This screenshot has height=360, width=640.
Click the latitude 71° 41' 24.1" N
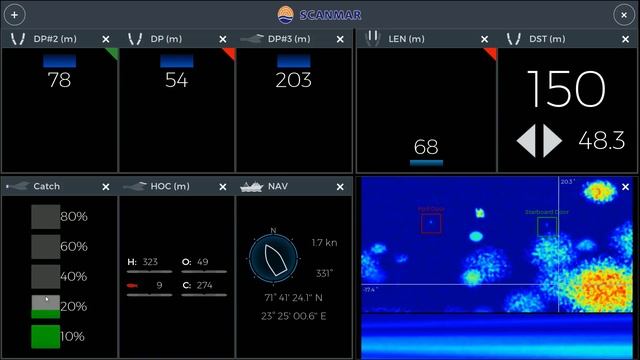click(293, 298)
